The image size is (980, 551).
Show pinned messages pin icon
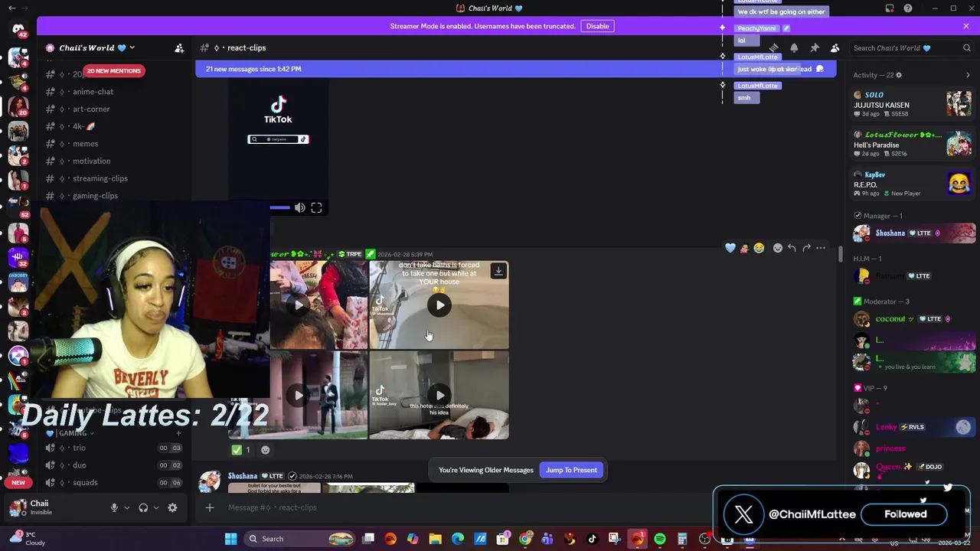815,47
